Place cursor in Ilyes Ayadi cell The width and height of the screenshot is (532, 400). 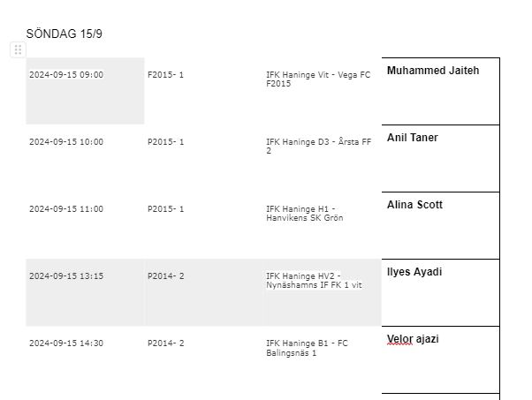[x=414, y=272]
